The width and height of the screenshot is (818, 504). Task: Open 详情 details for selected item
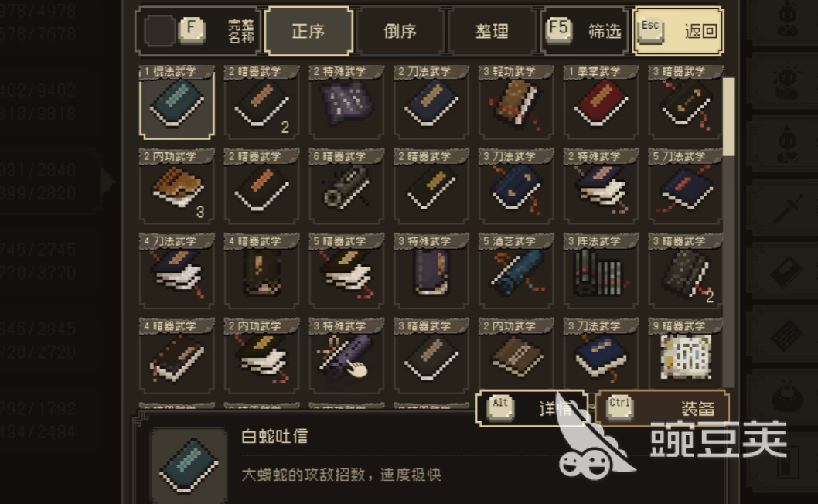[533, 408]
